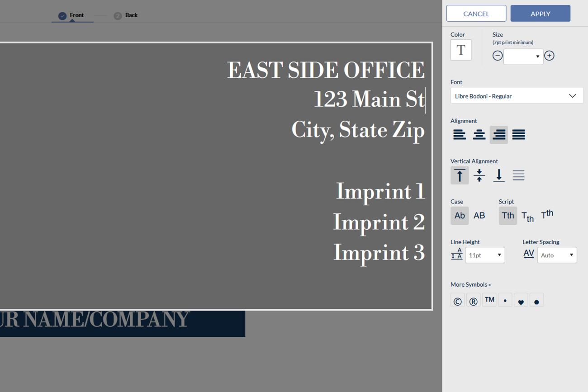The width and height of the screenshot is (588, 392).
Task: Apply subscript formatting
Action: click(x=527, y=217)
